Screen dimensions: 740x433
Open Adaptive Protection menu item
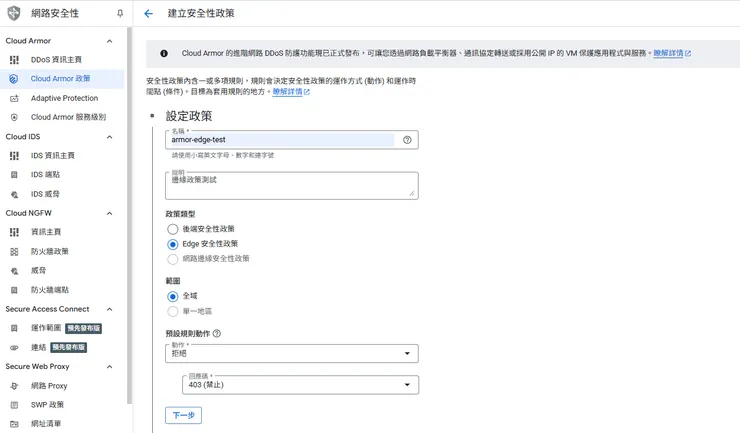[62, 98]
